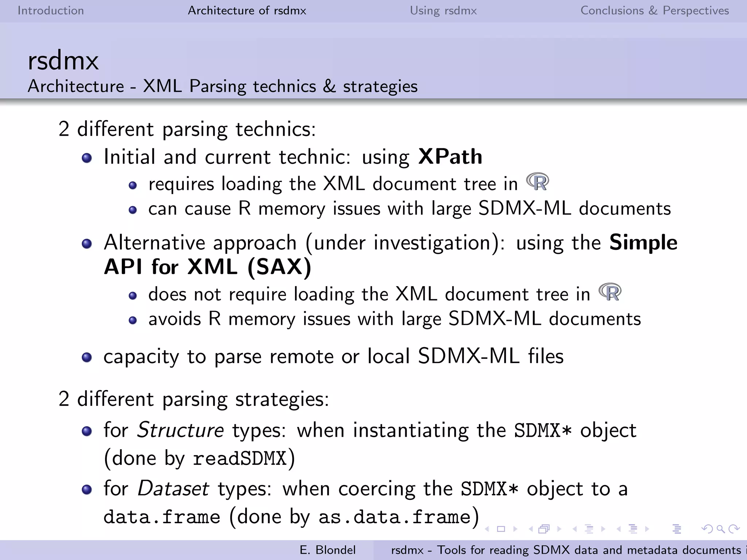
Task: Click R logo after 'does not require loading'
Action: (x=610, y=292)
